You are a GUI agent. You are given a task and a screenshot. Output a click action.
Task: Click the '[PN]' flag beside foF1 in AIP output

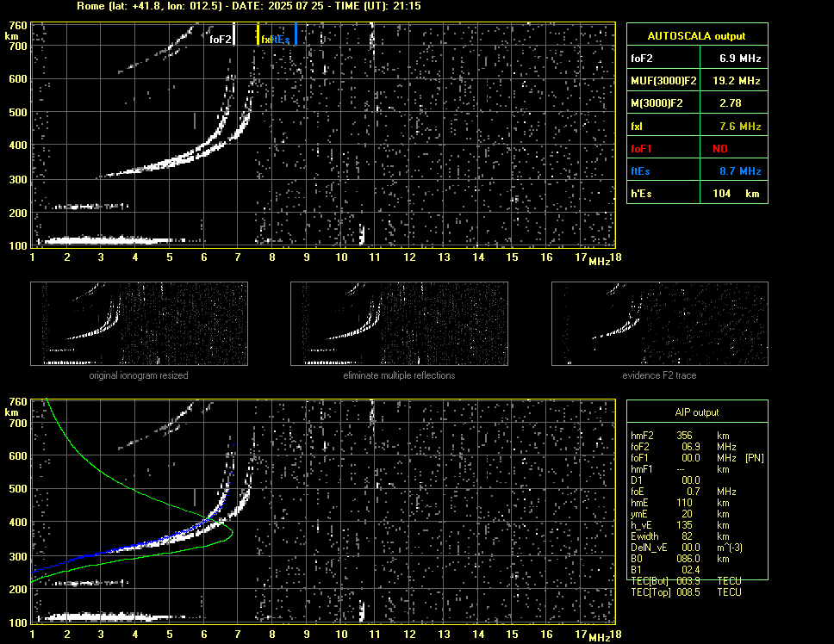tap(755, 458)
